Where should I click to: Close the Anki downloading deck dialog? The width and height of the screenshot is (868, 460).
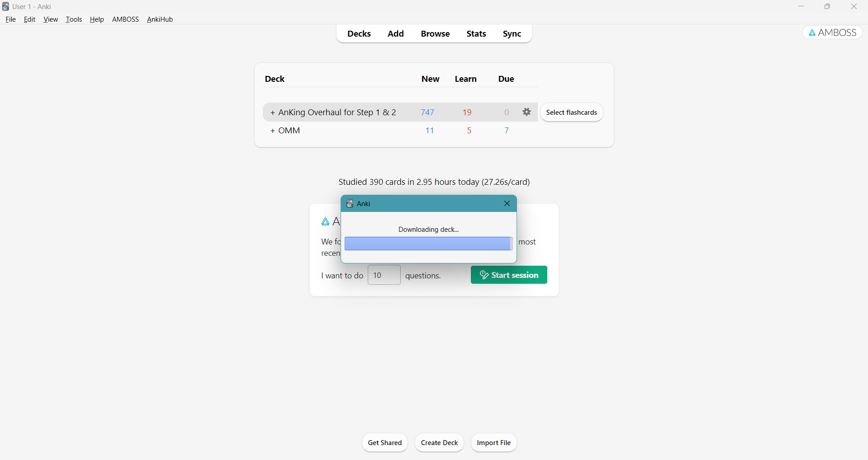(x=507, y=204)
